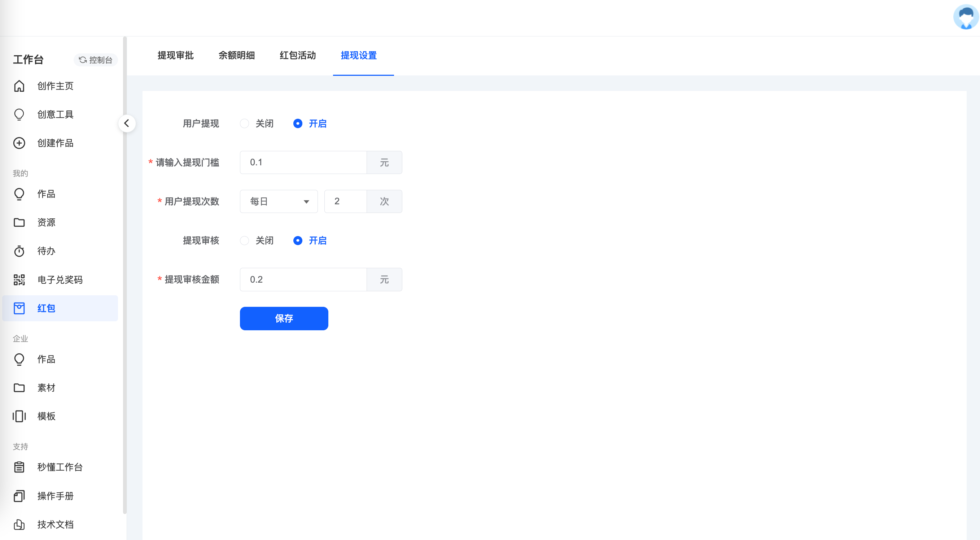Click the clipboard icon beside 秒懂工作台
Image resolution: width=980 pixels, height=540 pixels.
coord(19,467)
